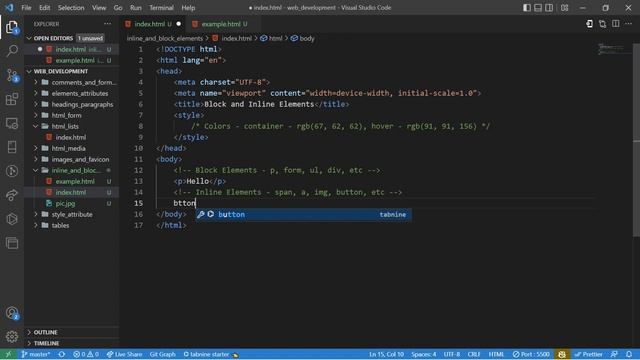
Task: Toggle secondary side bar layout icon
Action: coord(549,8)
